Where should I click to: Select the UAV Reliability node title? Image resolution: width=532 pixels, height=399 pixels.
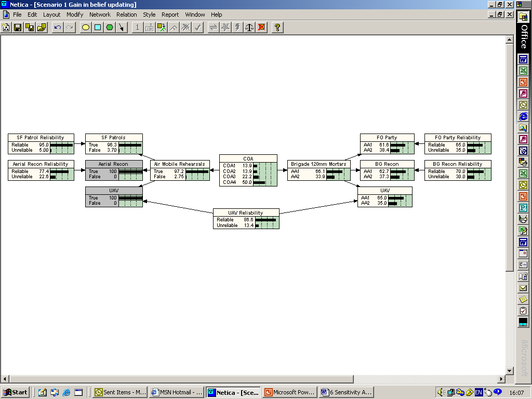click(246, 212)
